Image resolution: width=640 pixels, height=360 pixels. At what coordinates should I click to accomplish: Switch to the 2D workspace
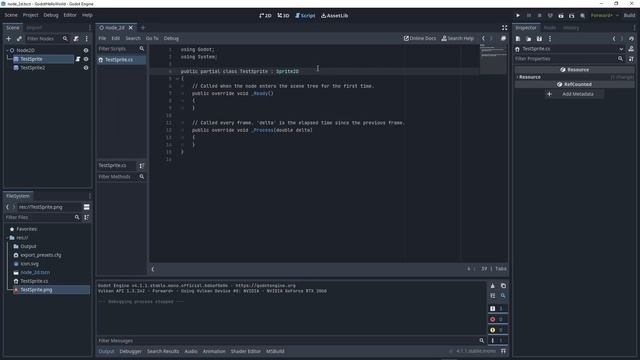pyautogui.click(x=265, y=16)
